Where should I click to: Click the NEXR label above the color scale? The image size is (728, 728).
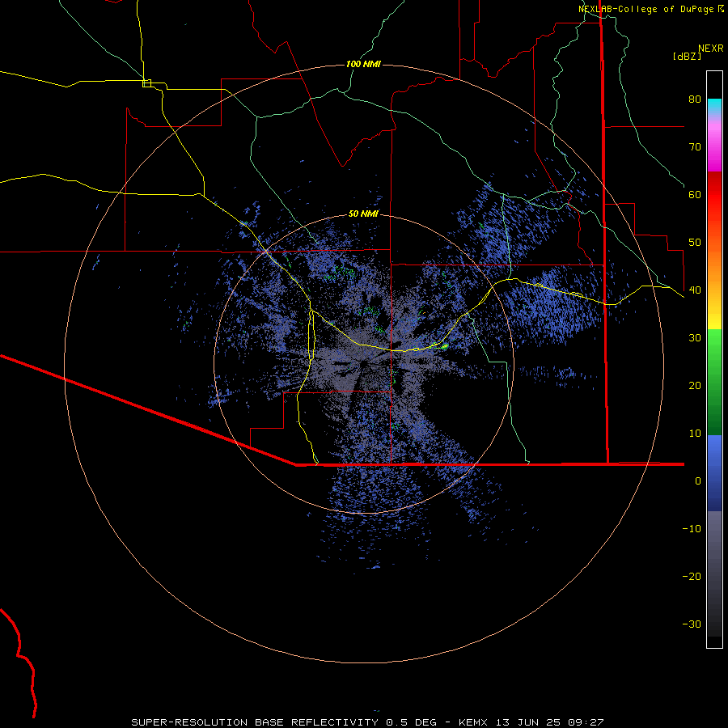pyautogui.click(x=710, y=48)
